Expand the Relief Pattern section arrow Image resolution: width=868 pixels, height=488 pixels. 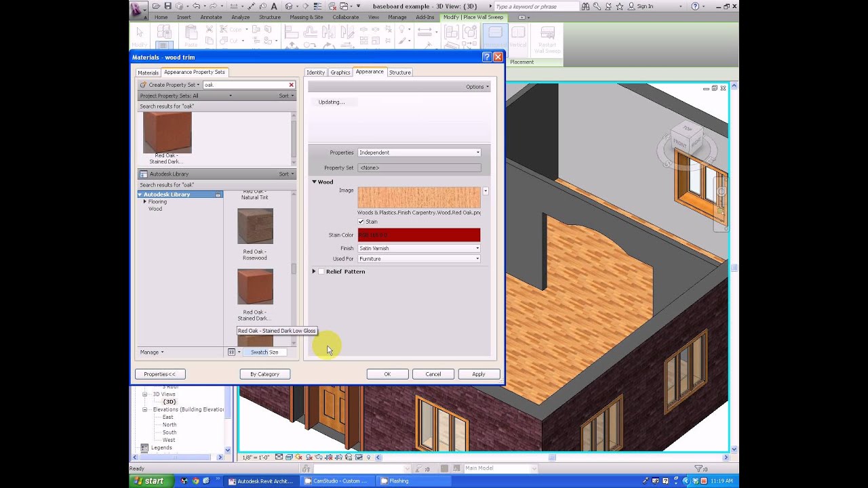314,272
